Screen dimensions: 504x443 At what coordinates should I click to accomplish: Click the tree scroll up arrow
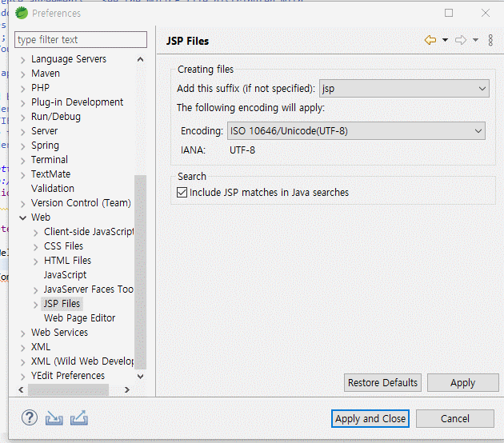click(x=141, y=59)
